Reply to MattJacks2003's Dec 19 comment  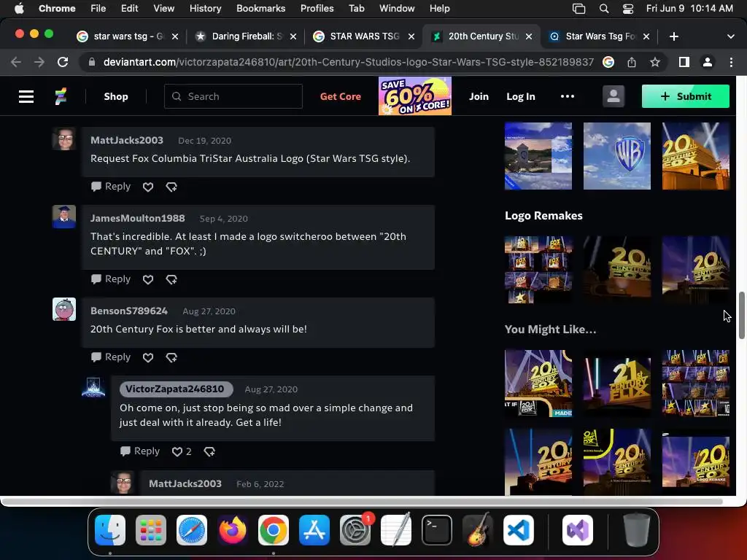[111, 186]
